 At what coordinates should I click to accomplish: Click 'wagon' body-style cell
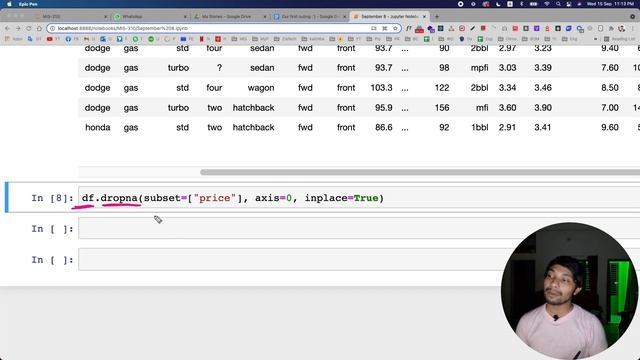[x=261, y=88]
